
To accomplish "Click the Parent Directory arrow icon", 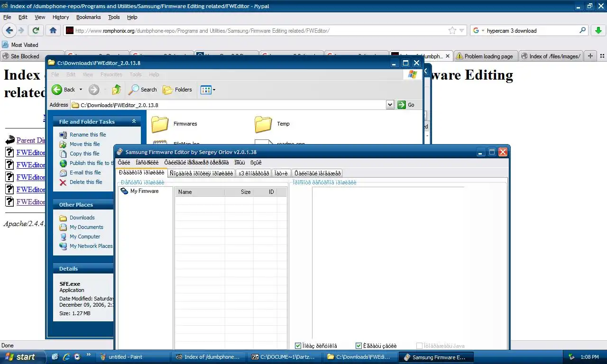I will [x=10, y=140].
